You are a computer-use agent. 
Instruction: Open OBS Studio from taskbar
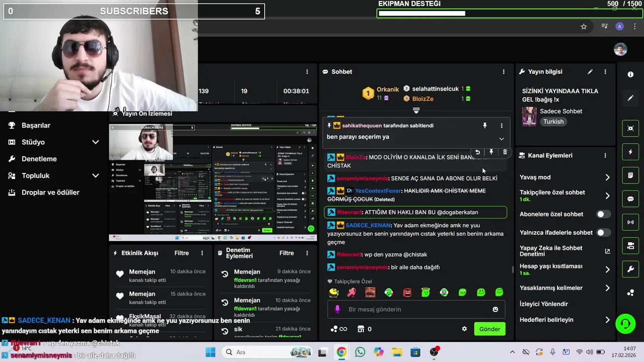pyautogui.click(x=434, y=352)
